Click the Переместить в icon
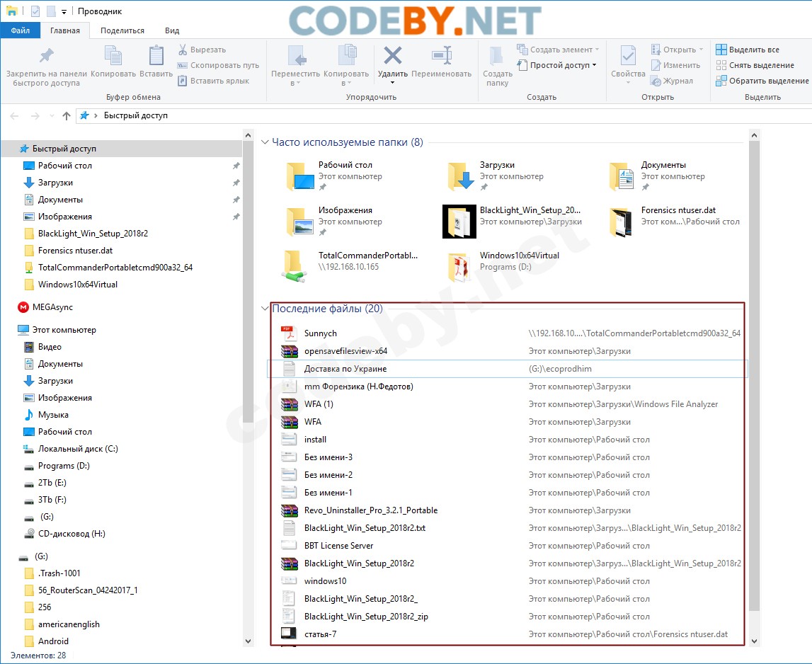This screenshot has height=664, width=812. coord(297,55)
